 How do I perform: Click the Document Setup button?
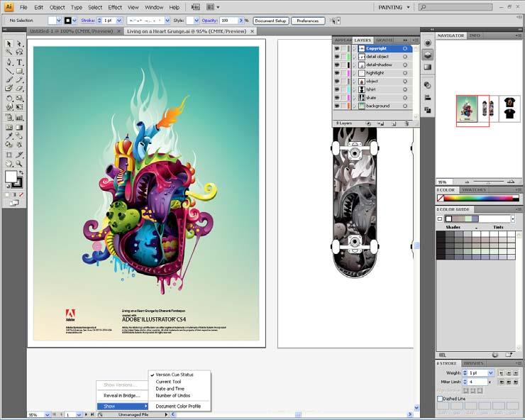click(270, 21)
